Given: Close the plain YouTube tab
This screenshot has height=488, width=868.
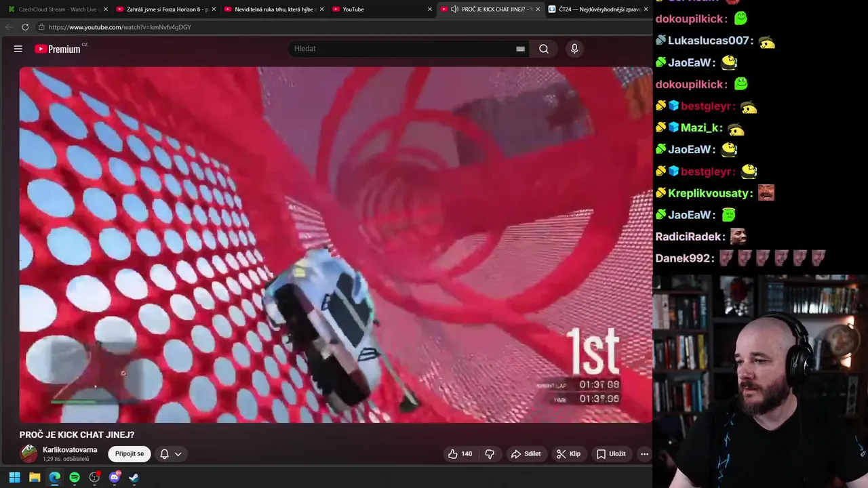Looking at the screenshot, I should [429, 9].
